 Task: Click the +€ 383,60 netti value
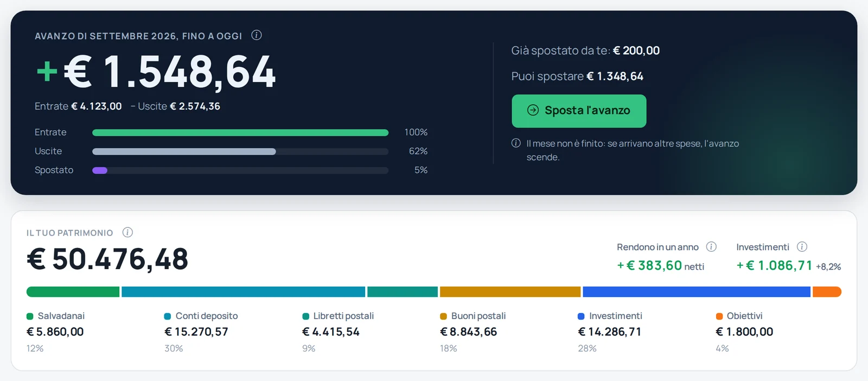coord(661,265)
